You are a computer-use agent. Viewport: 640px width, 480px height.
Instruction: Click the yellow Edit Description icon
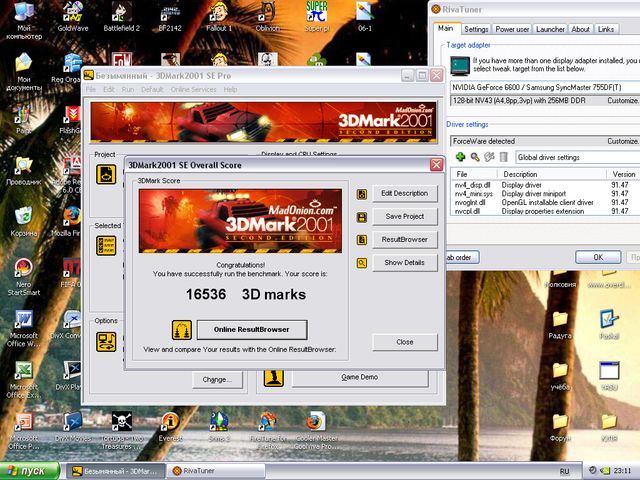(x=362, y=194)
